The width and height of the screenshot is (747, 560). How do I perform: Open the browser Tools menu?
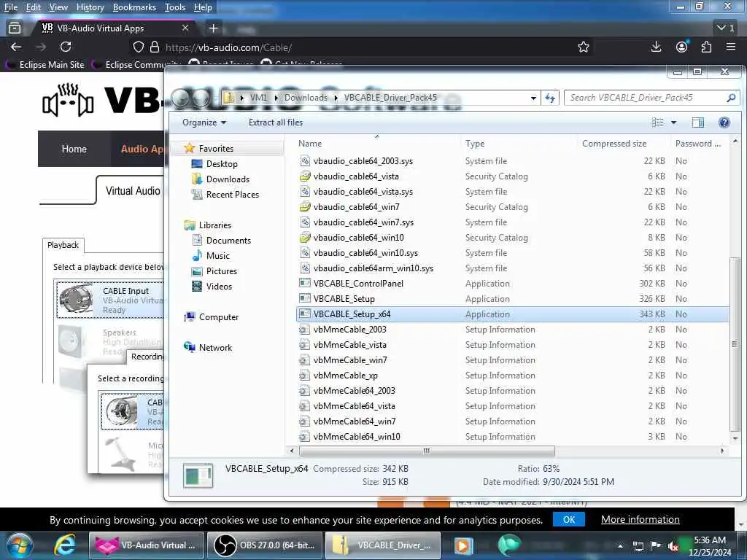click(175, 7)
